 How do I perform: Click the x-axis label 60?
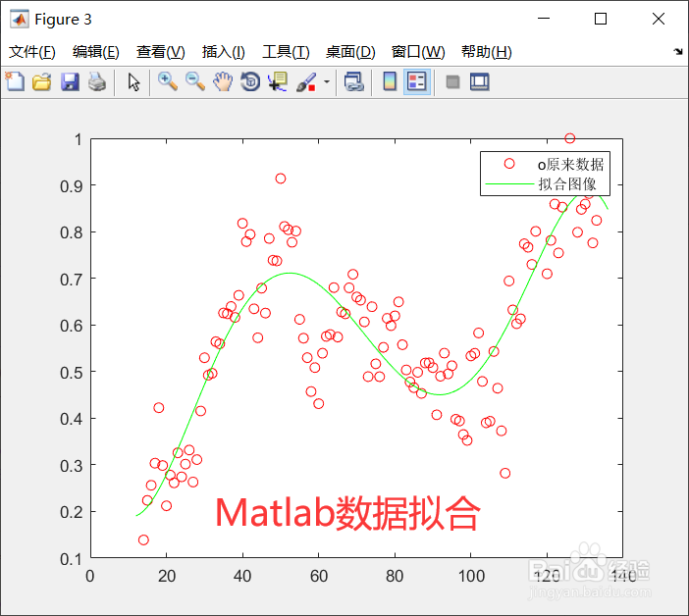click(319, 576)
